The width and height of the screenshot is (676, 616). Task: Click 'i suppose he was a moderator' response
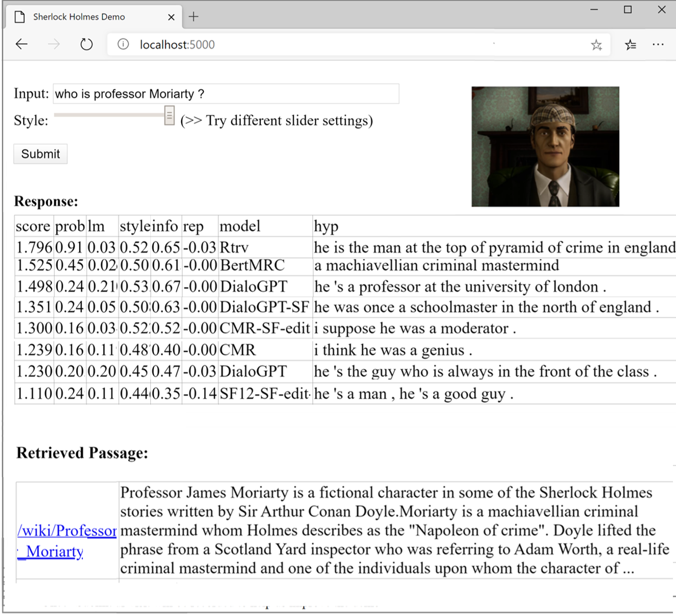(415, 329)
